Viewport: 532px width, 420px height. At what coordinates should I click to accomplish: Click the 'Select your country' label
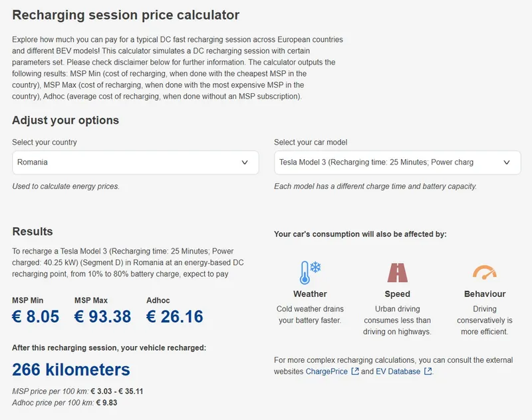(x=45, y=142)
